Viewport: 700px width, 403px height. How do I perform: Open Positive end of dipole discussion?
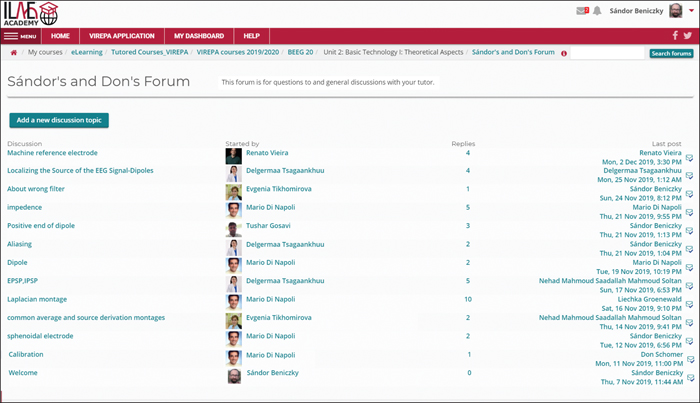(x=41, y=225)
